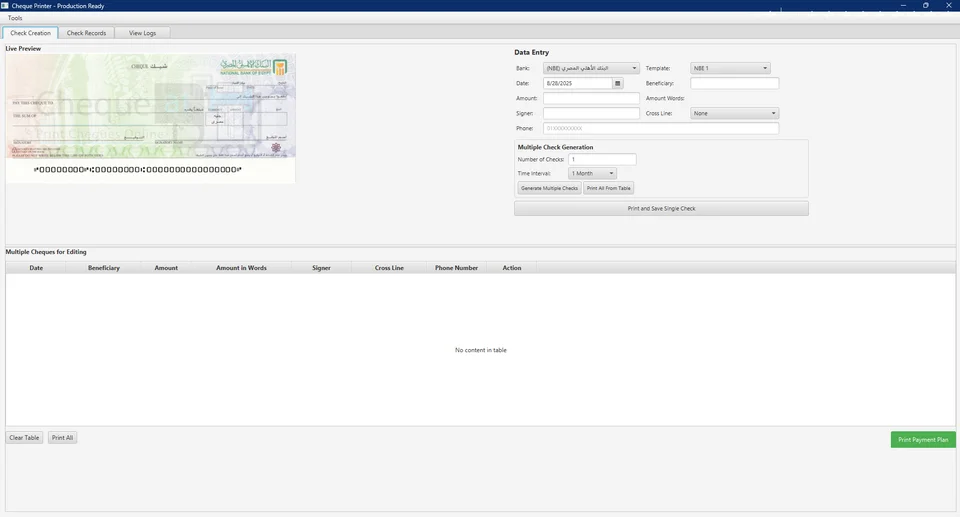Click the Number of Checks field

(x=602, y=159)
